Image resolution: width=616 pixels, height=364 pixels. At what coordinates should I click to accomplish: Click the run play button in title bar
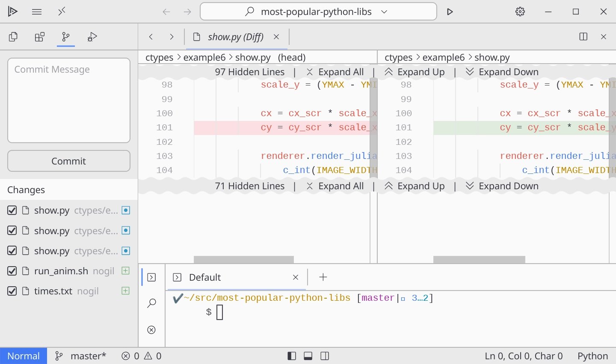click(450, 12)
